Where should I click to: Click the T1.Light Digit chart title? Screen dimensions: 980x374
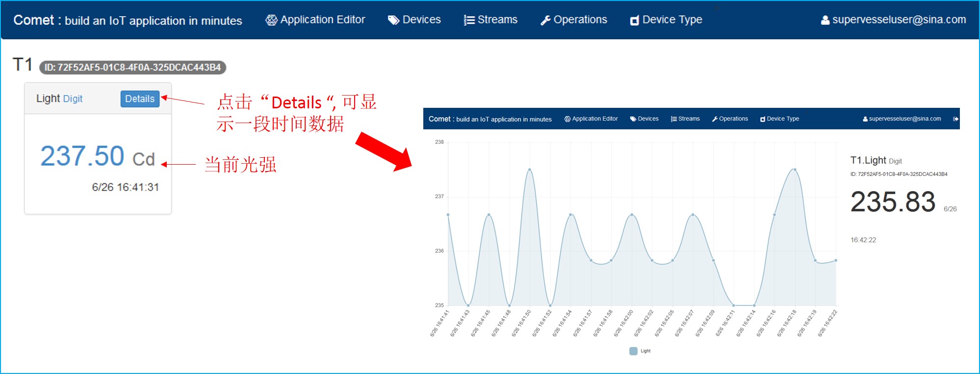click(x=876, y=160)
